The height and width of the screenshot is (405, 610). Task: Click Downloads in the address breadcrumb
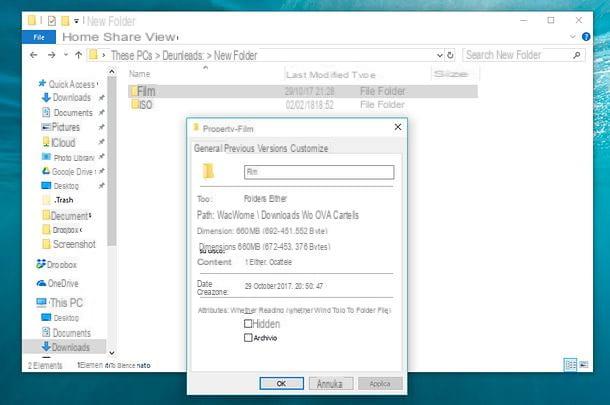(183, 56)
